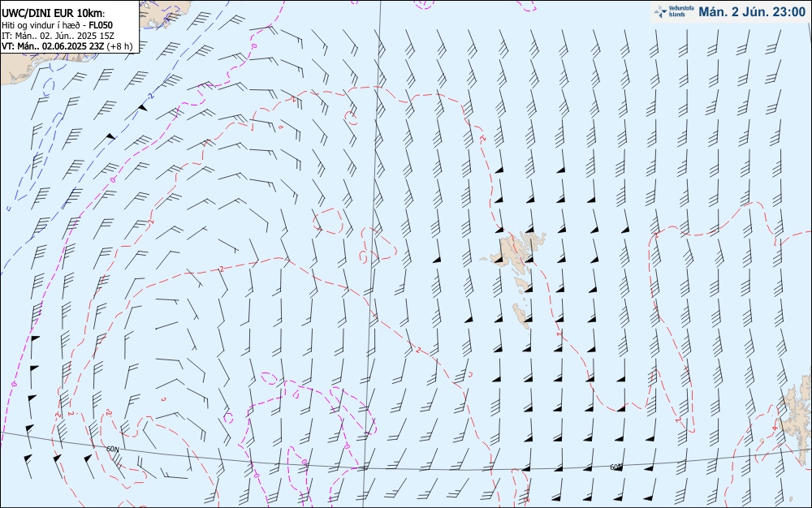Screen dimensions: 812x508
Task: Click the 'VT: Mán.. 02.06.2025 23Z (+8 h)' line
Action: pyautogui.click(x=67, y=46)
